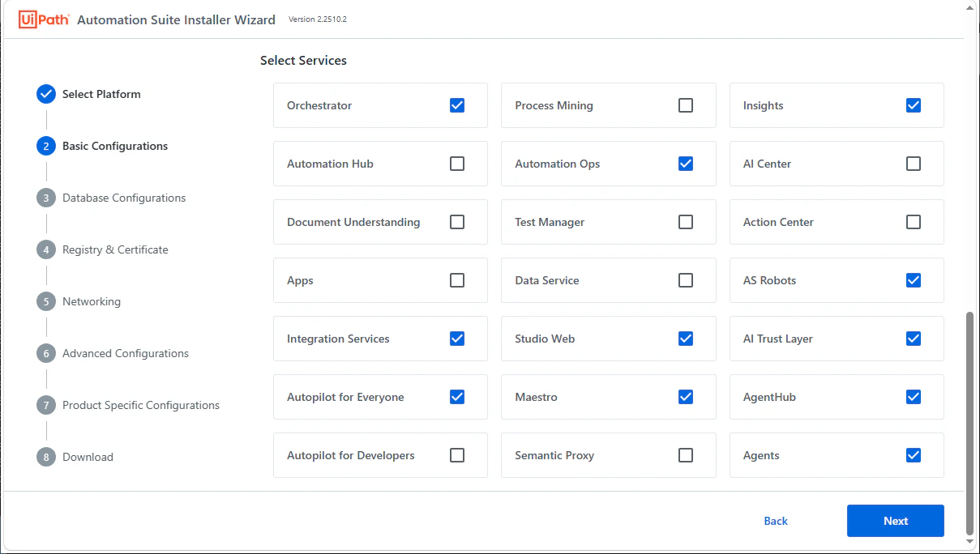Uncheck the Autopilot for Everyone checkbox
This screenshot has width=980, height=554.
[457, 397]
